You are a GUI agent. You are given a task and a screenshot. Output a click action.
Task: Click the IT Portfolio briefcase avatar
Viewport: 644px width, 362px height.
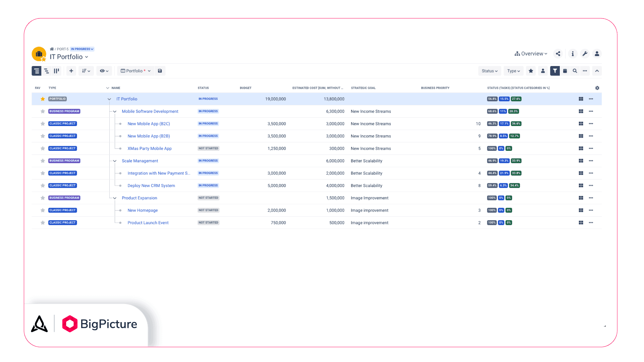click(39, 54)
